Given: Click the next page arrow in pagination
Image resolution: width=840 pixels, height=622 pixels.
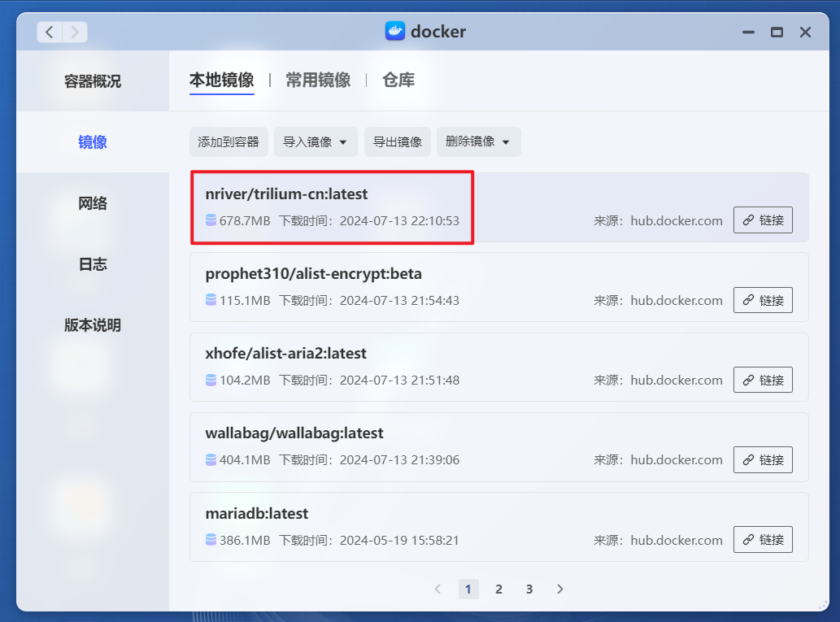Looking at the screenshot, I should (559, 589).
